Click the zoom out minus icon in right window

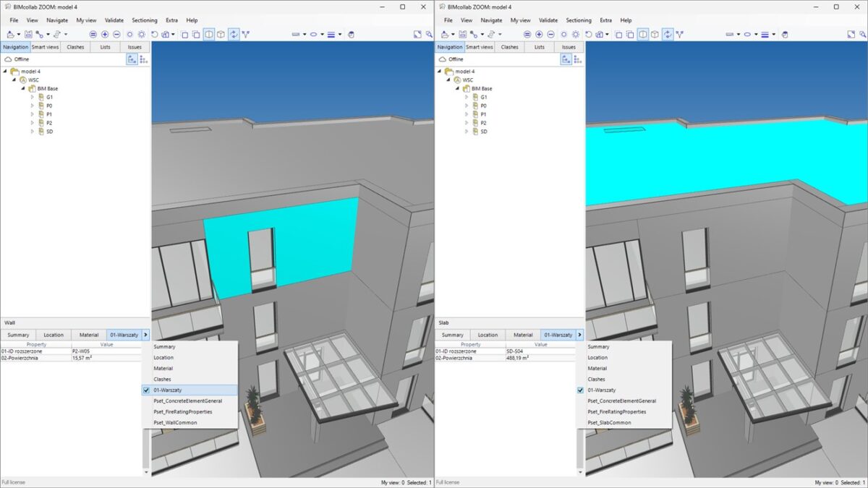(x=550, y=34)
